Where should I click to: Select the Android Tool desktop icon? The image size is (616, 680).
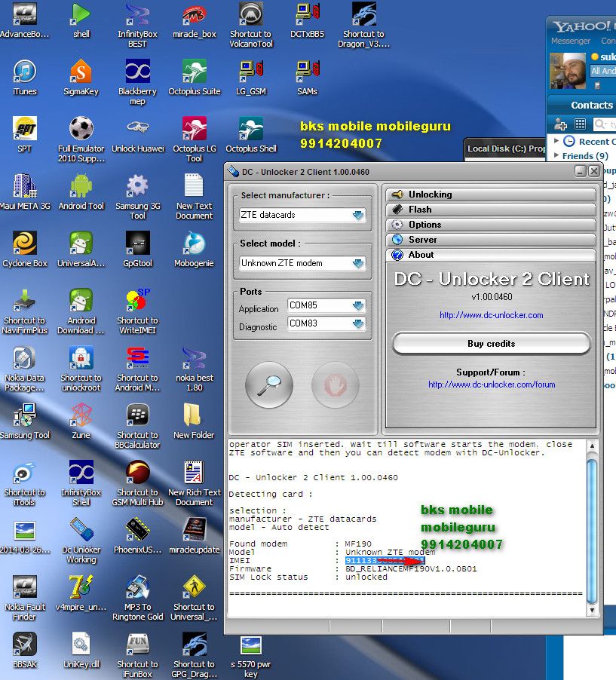click(x=81, y=192)
